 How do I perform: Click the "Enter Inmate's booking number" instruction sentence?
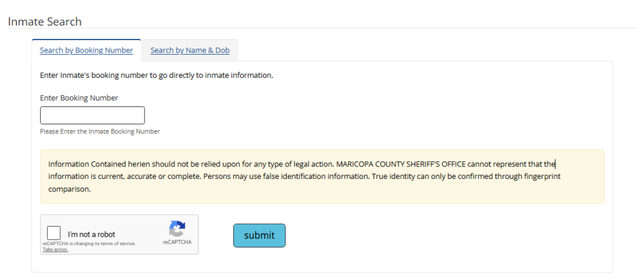point(156,75)
